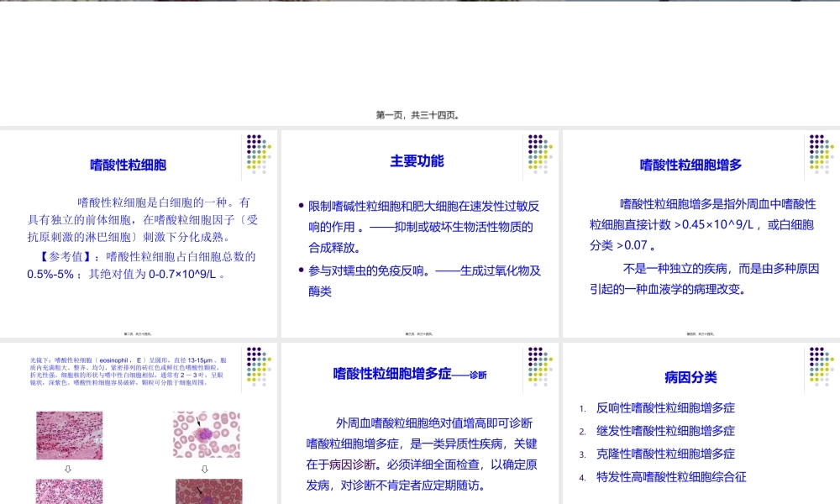Click the page label 第一页，共三十四页
The height and width of the screenshot is (504, 840).
(x=419, y=114)
